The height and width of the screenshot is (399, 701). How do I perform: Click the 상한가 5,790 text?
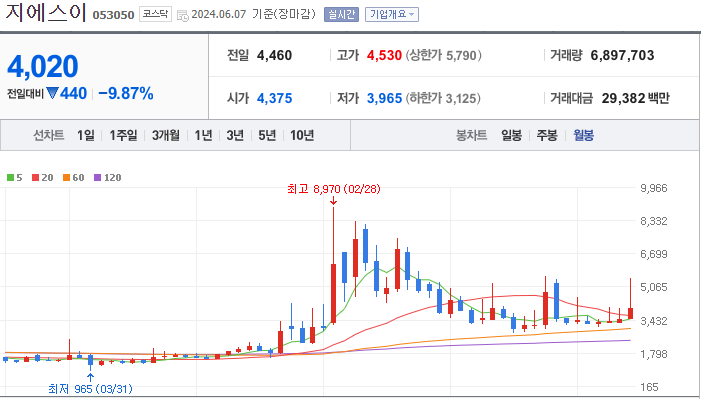click(x=443, y=55)
